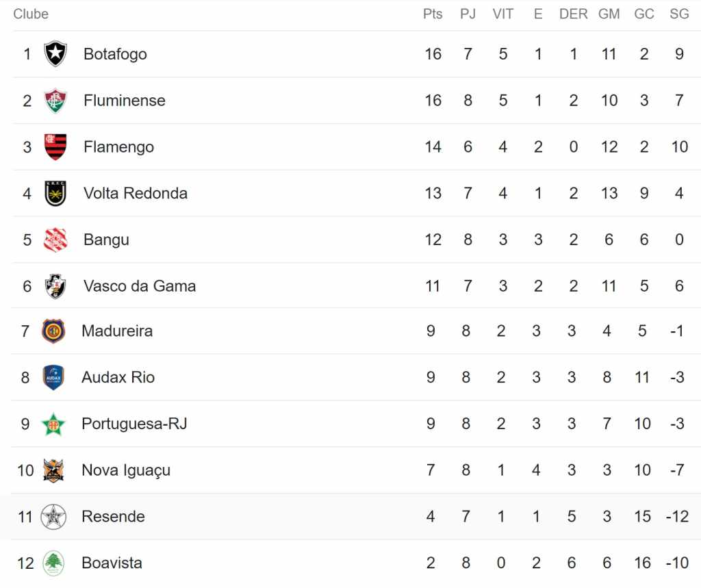This screenshot has height=588, width=701.
Task: Select the Audax Rio crest icon
Action: 53,377
